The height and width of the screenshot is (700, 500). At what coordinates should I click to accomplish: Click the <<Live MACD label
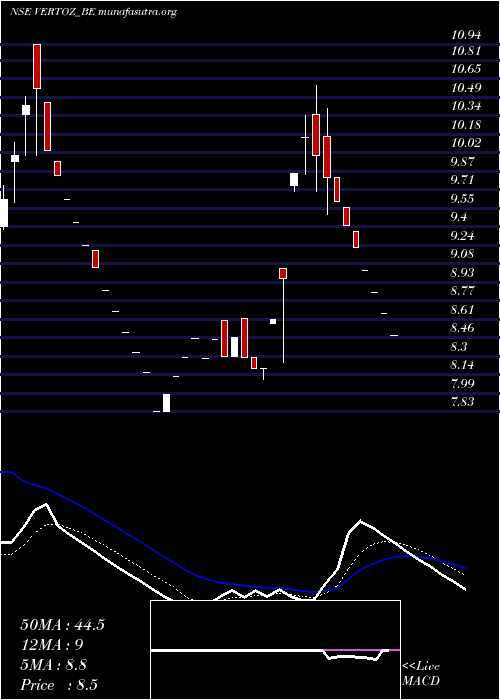(421, 674)
